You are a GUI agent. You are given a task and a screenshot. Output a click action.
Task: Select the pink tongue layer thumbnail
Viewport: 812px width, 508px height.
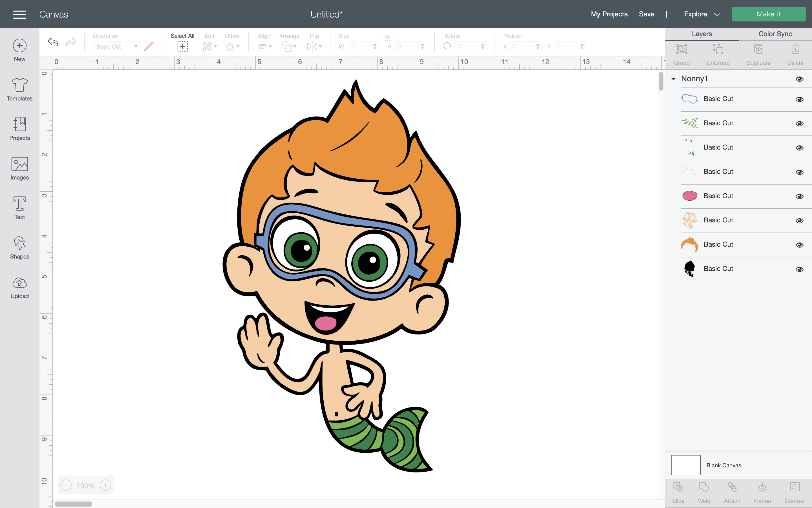689,196
